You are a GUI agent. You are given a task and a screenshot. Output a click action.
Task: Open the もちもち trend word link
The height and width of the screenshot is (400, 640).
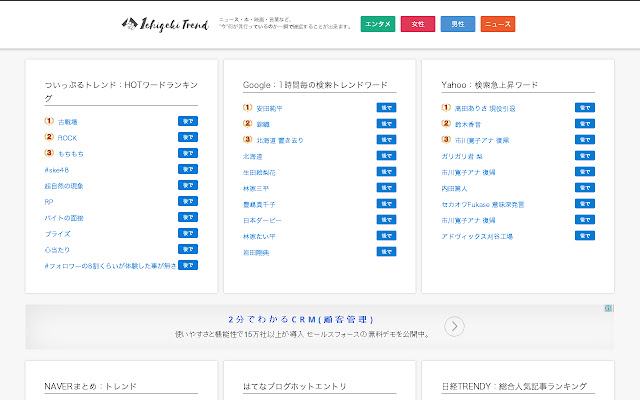[x=71, y=154]
